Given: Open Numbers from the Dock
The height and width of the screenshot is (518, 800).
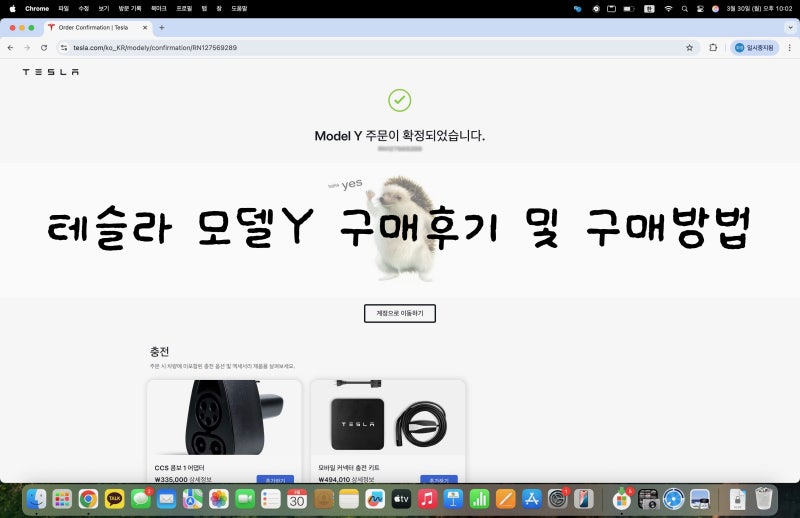Looking at the screenshot, I should pyautogui.click(x=479, y=499).
